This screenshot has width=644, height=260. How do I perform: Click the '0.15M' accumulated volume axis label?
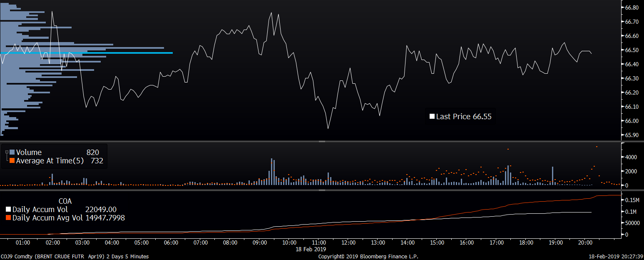pos(632,200)
